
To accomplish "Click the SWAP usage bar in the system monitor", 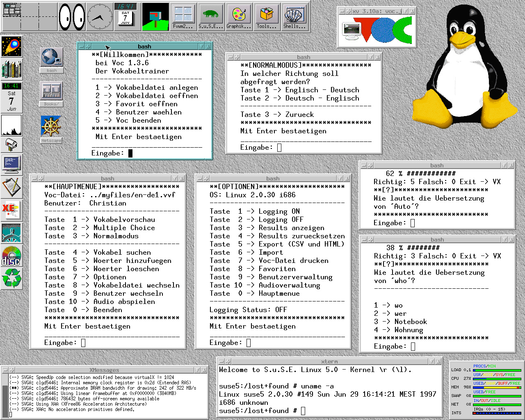I will pos(497,396).
